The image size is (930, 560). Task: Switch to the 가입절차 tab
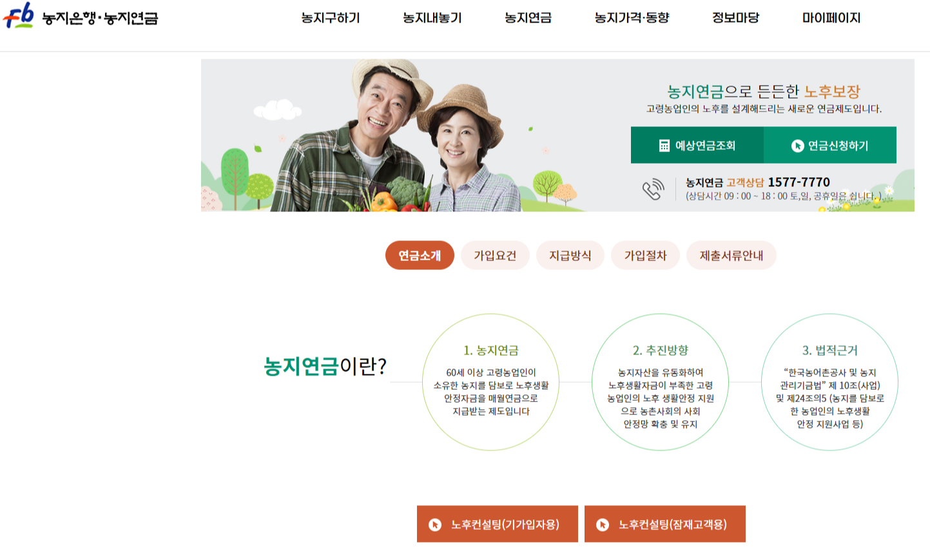coord(645,255)
